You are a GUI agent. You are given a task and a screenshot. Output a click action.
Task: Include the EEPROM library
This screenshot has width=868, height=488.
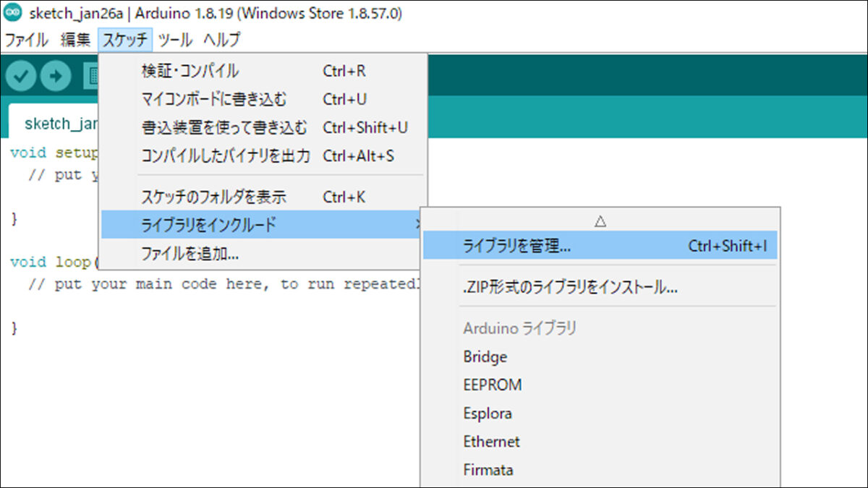point(492,385)
